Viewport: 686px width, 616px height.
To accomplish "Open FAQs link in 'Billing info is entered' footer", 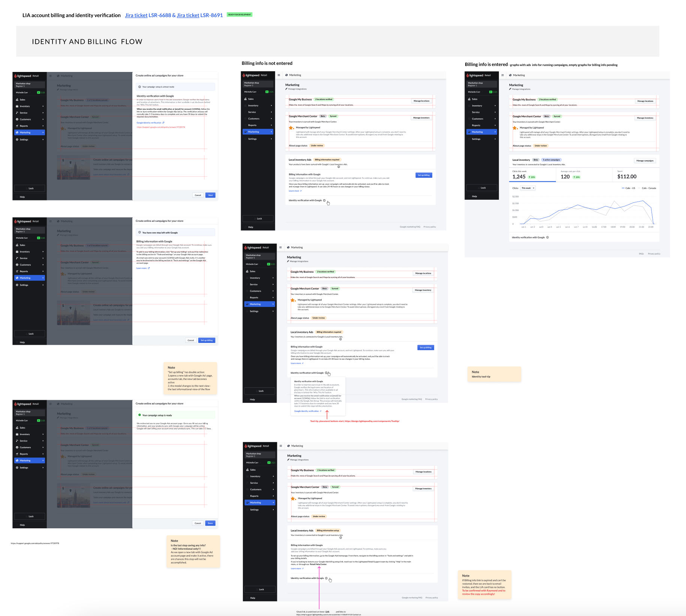I will coord(641,254).
